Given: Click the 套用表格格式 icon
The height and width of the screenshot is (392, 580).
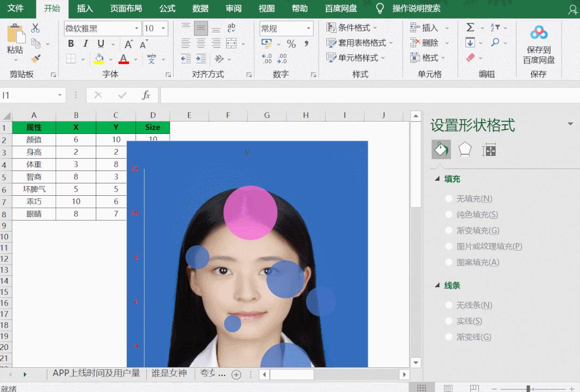Looking at the screenshot, I should pyautogui.click(x=353, y=43).
